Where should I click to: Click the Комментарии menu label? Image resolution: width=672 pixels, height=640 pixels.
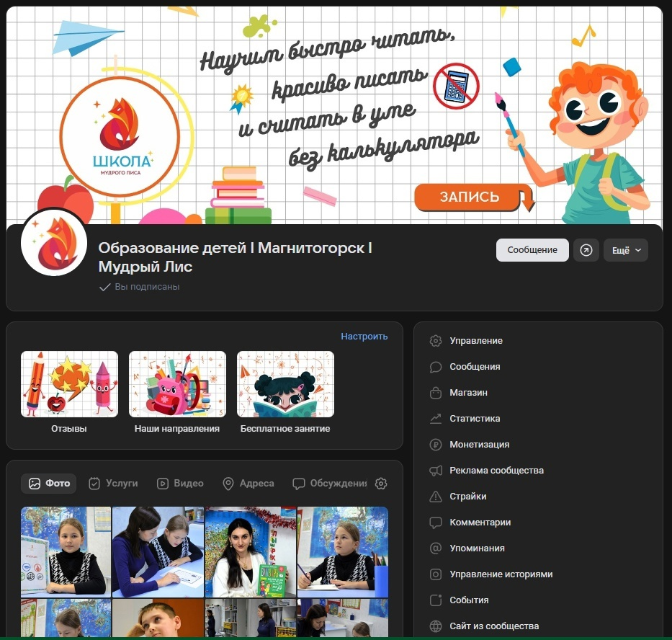480,523
